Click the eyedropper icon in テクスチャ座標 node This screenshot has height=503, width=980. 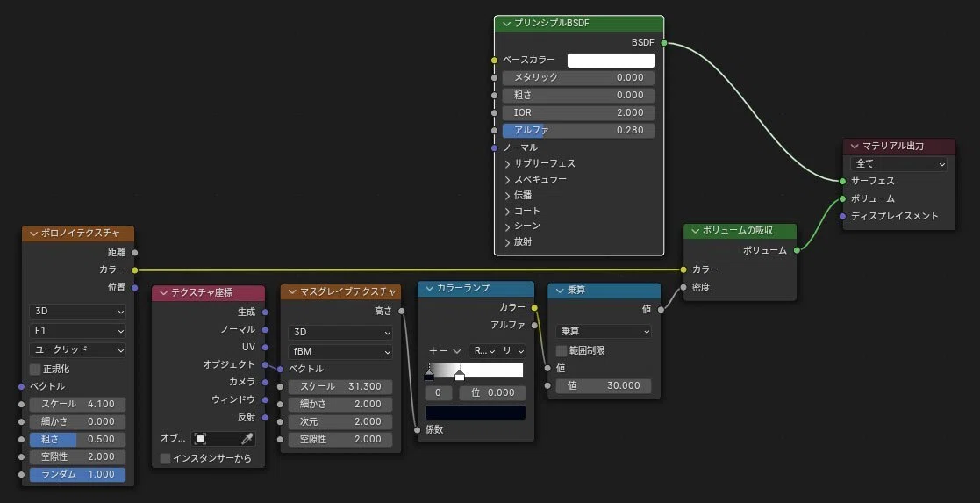click(x=247, y=439)
